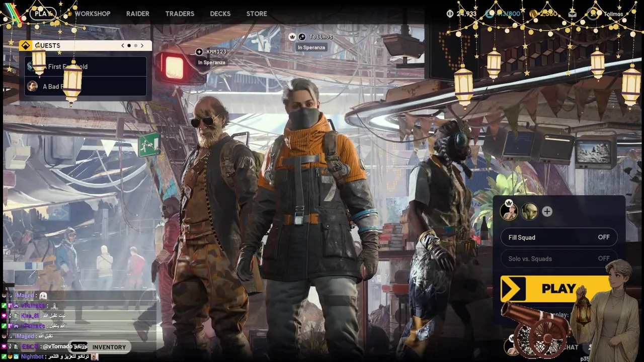Click trader portrait on A Bad quest
Screen dimensions: 644x362
click(32, 86)
